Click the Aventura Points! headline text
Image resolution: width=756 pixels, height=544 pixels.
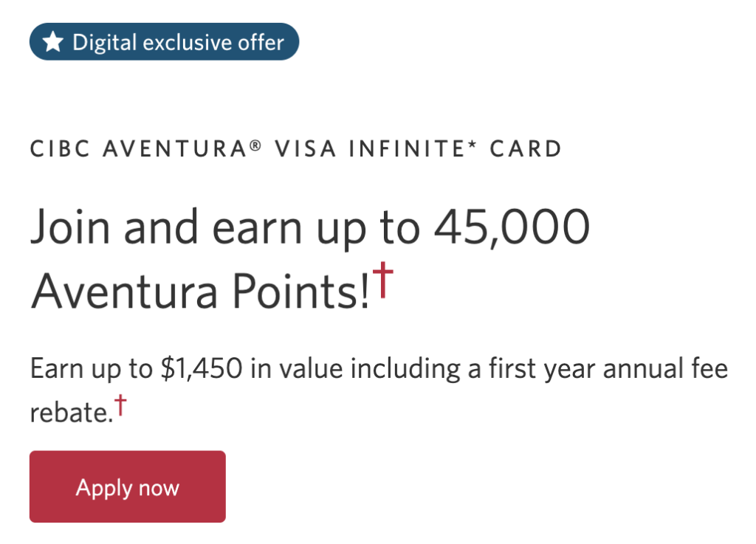(x=201, y=291)
